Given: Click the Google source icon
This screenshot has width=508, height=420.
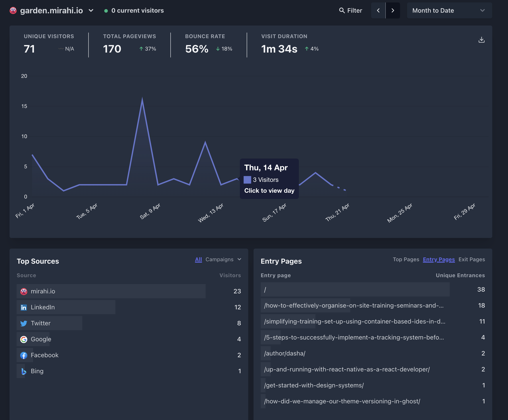Looking at the screenshot, I should coord(24,339).
